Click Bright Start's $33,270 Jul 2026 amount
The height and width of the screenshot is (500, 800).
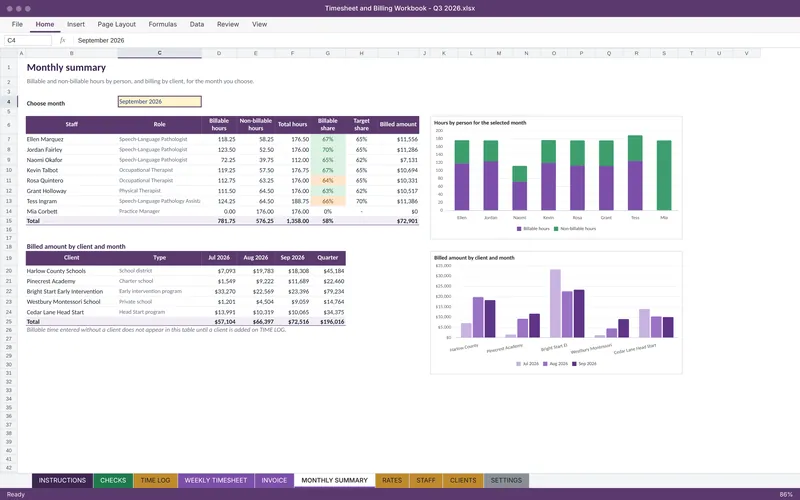[219, 291]
